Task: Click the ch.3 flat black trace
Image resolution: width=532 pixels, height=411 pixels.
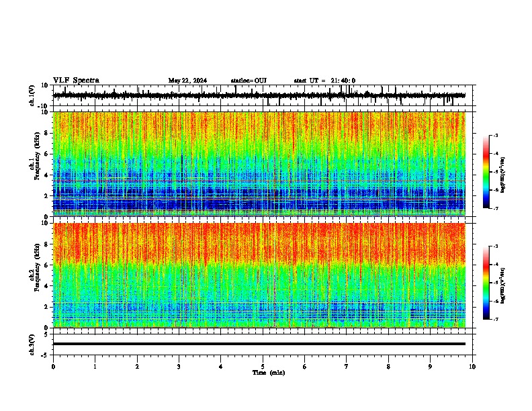Action: [x=259, y=344]
